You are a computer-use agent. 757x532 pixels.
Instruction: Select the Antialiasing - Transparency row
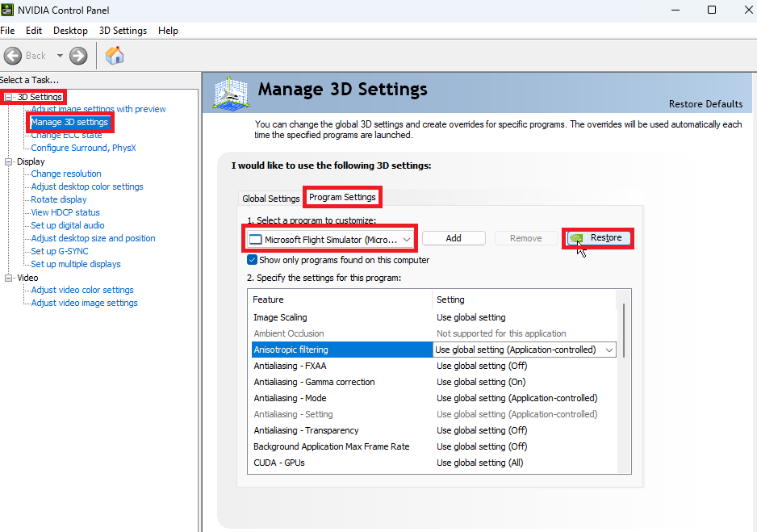point(433,430)
